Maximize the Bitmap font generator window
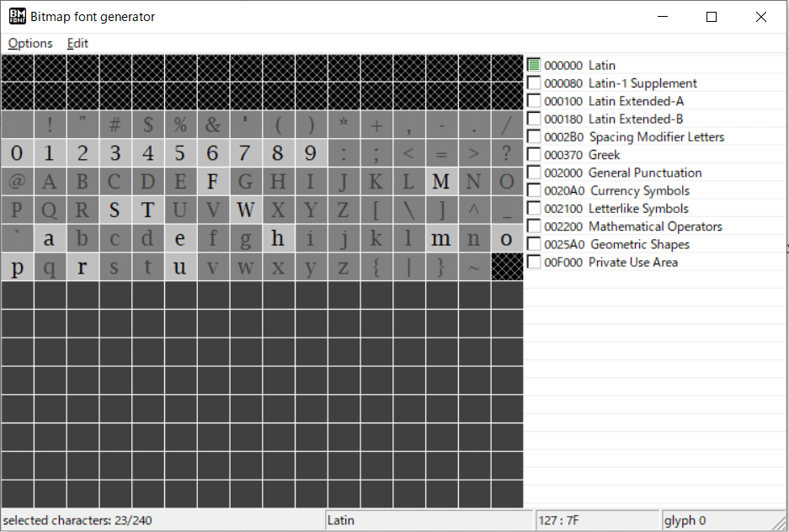 pos(712,17)
